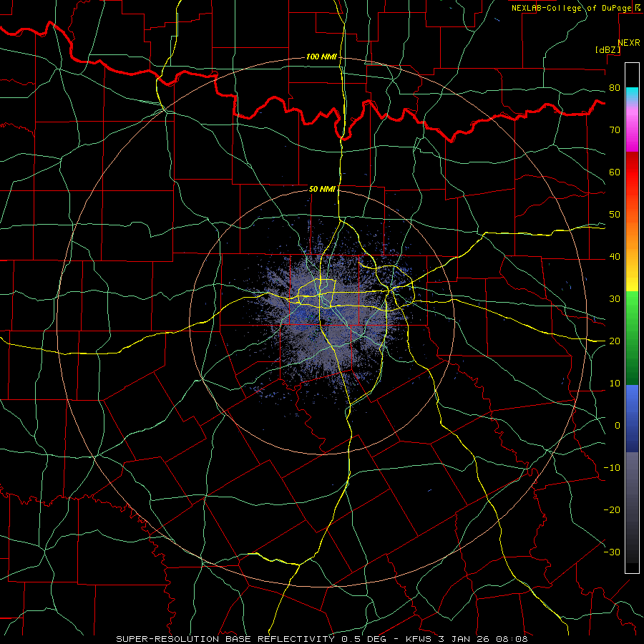Click the cyan top segment of color bar

[632, 94]
